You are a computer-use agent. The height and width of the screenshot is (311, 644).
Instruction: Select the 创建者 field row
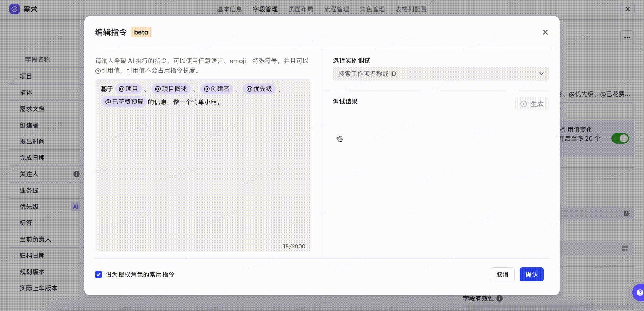point(47,125)
